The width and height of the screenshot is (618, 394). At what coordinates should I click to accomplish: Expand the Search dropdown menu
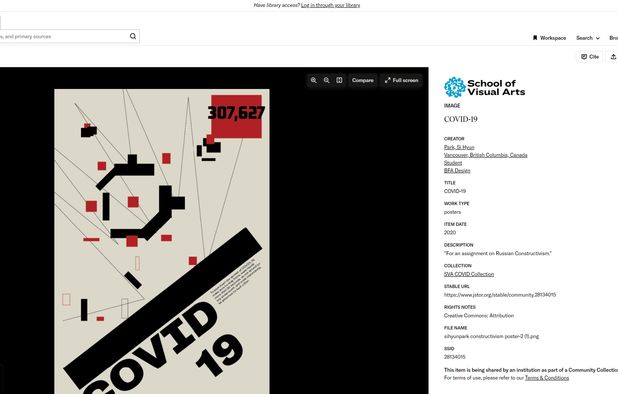pyautogui.click(x=588, y=38)
